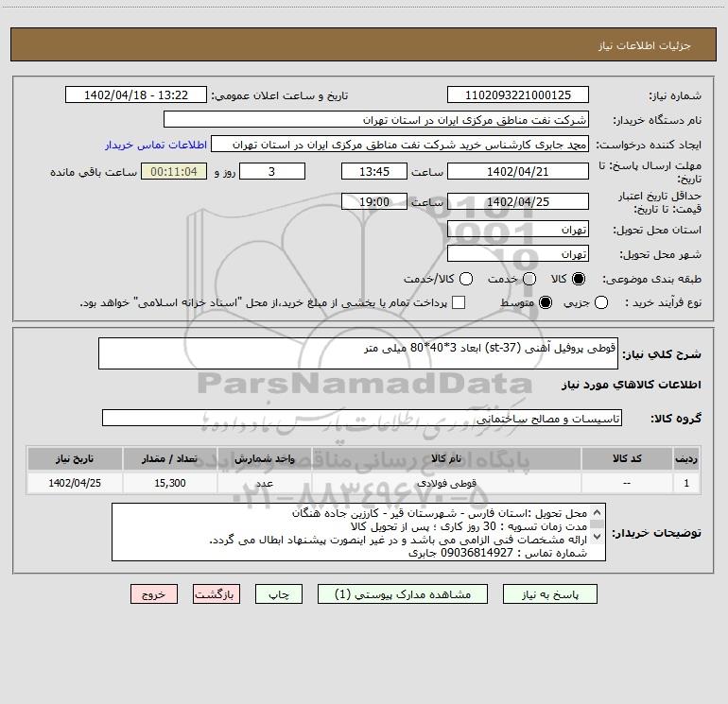The image size is (728, 704).
Task: Click the goods group field تاسیسات و مصالح ساختمانی
Action: (362, 418)
